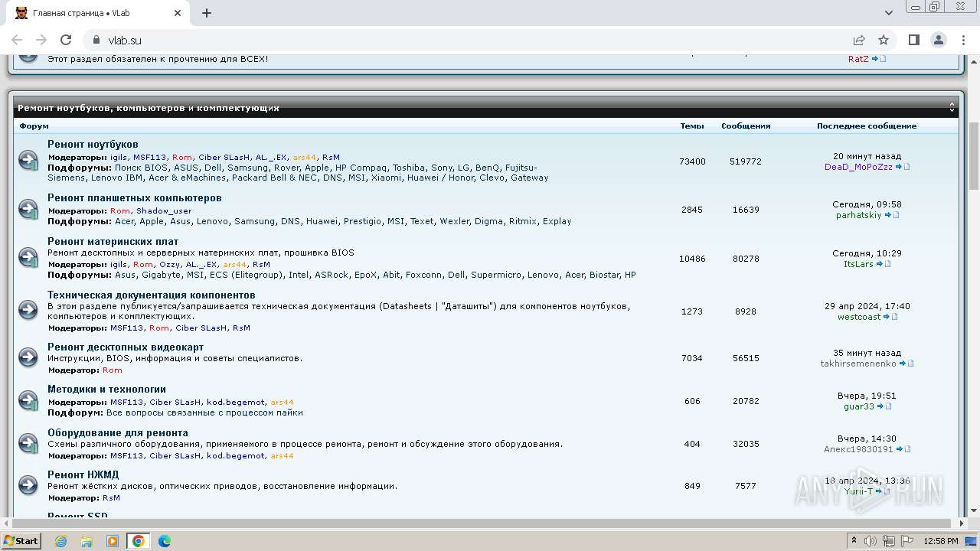Click the Windows Start button
This screenshot has height=551, width=980.
pos(21,541)
